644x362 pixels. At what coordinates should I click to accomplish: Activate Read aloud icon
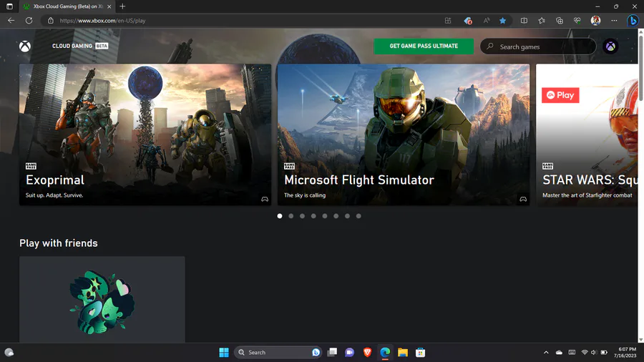click(487, 21)
